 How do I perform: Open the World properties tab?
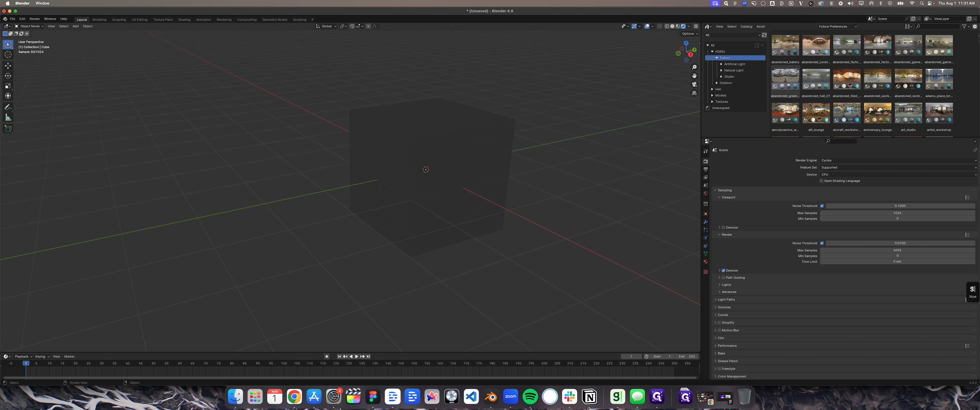[x=706, y=194]
